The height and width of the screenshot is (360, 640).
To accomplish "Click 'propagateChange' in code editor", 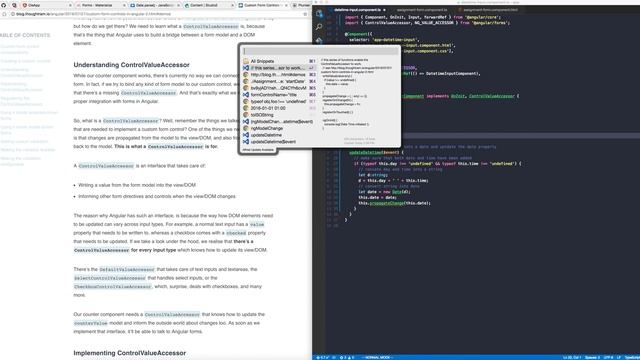I will [387, 203].
